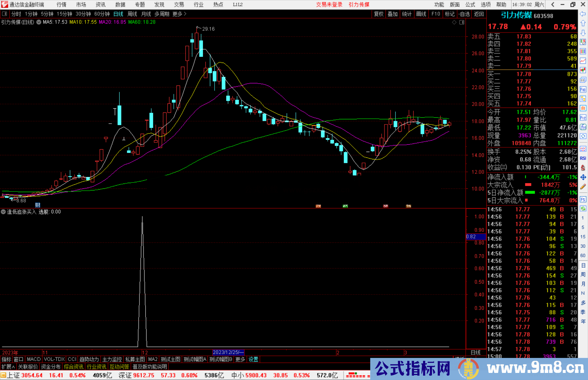
Task: Click the back arrow icon in right sidebar
Action: tap(583, 14)
